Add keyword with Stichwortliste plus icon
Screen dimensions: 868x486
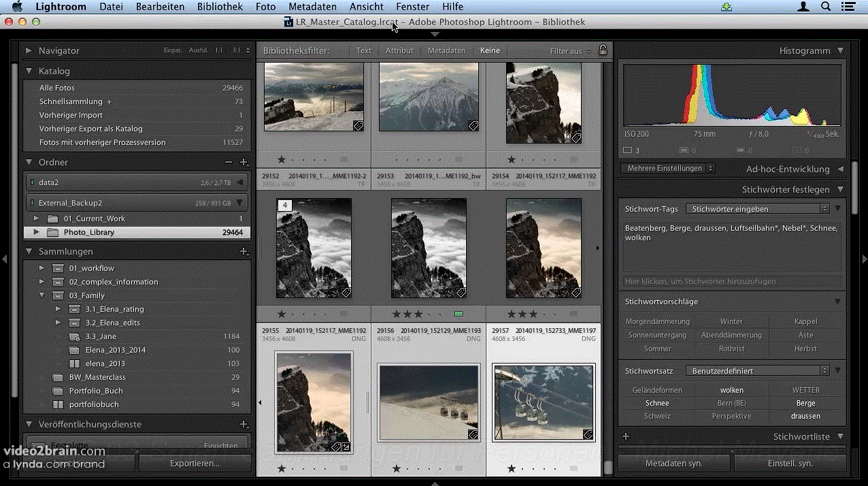tap(626, 437)
